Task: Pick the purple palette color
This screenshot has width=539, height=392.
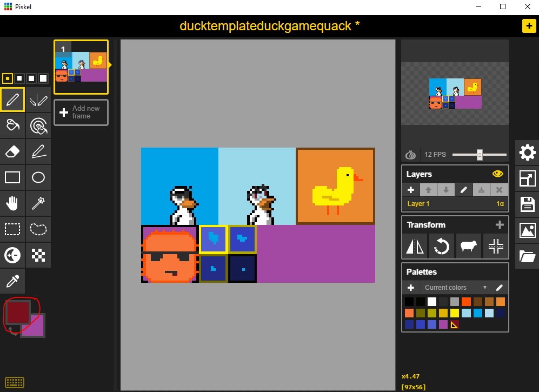Action: (x=443, y=324)
